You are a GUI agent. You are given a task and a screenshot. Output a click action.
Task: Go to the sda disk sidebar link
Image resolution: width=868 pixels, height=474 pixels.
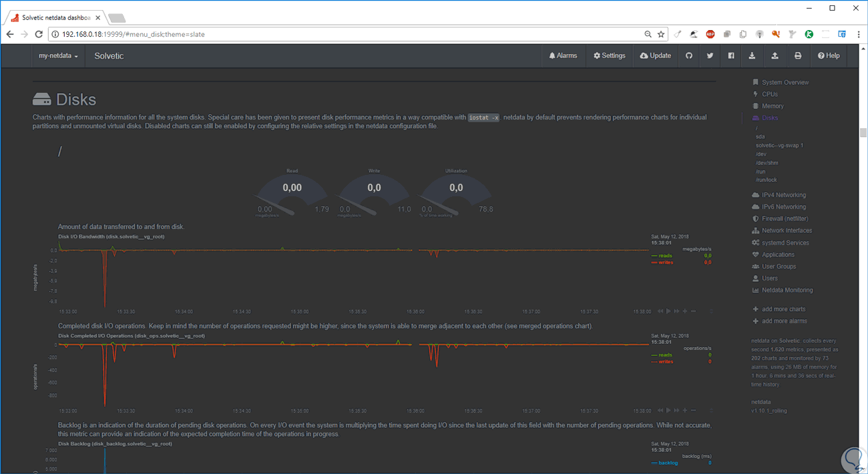click(761, 136)
